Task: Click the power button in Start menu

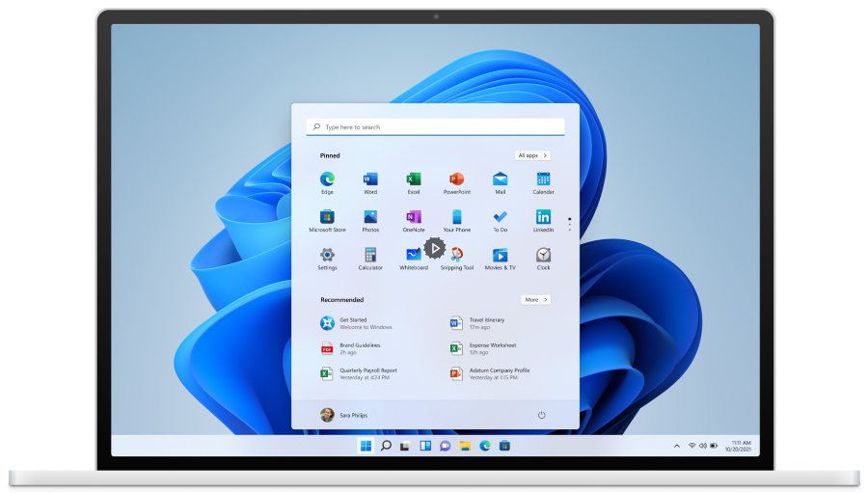Action: tap(541, 415)
